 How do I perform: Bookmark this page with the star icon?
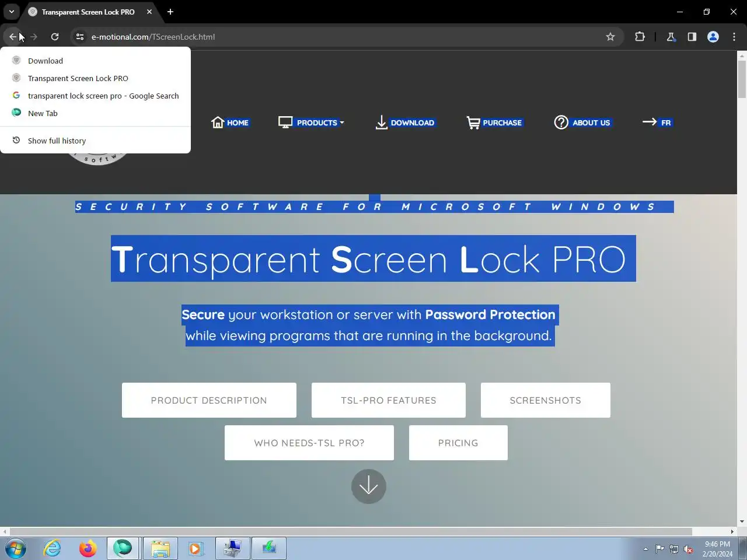point(610,37)
